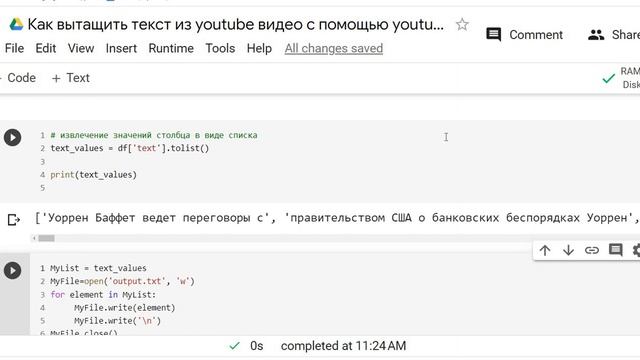
Task: Open the Comment panel
Action: [524, 35]
